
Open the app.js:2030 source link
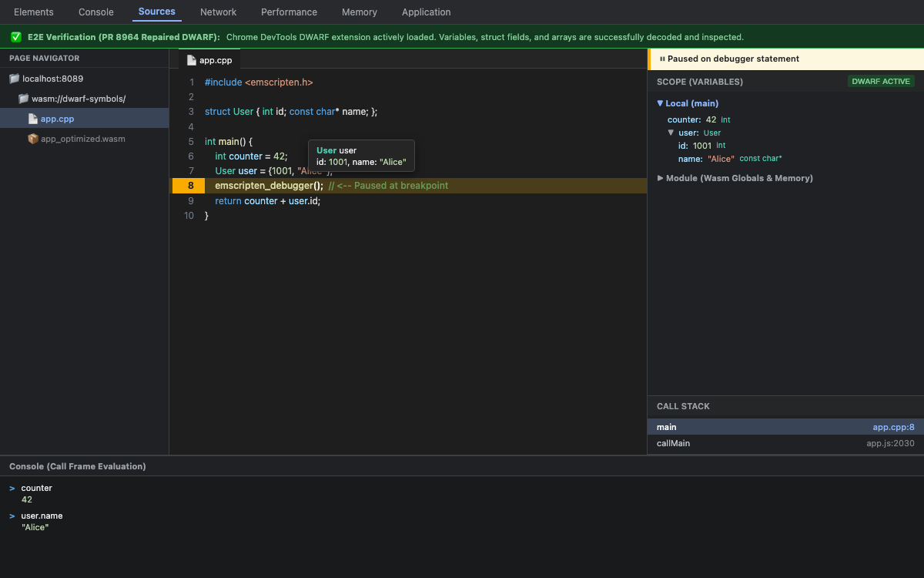coord(890,443)
